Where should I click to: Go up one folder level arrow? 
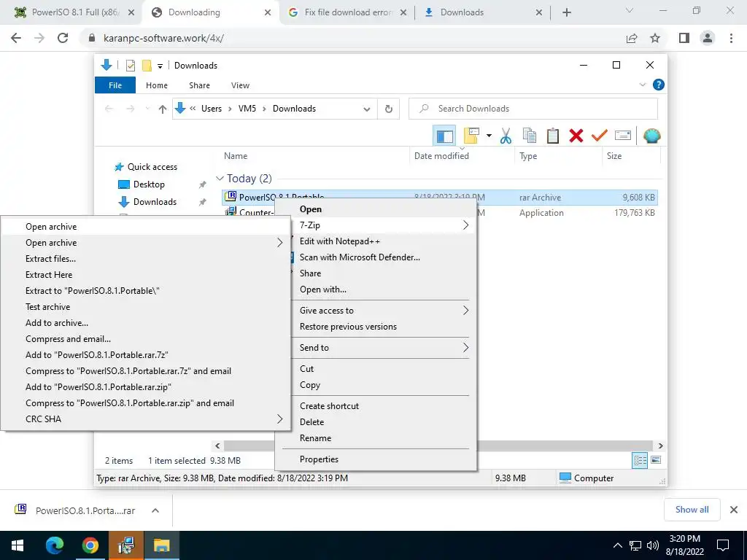pyautogui.click(x=163, y=109)
